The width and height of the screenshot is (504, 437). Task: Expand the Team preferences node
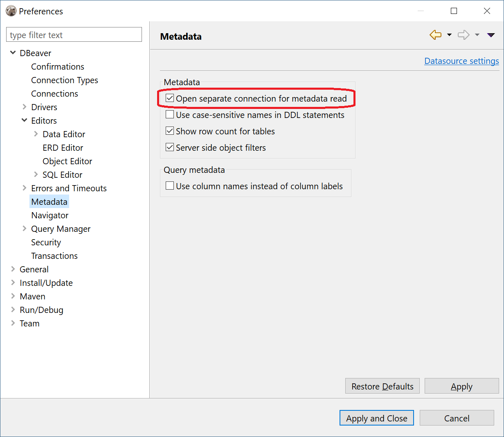(x=13, y=323)
